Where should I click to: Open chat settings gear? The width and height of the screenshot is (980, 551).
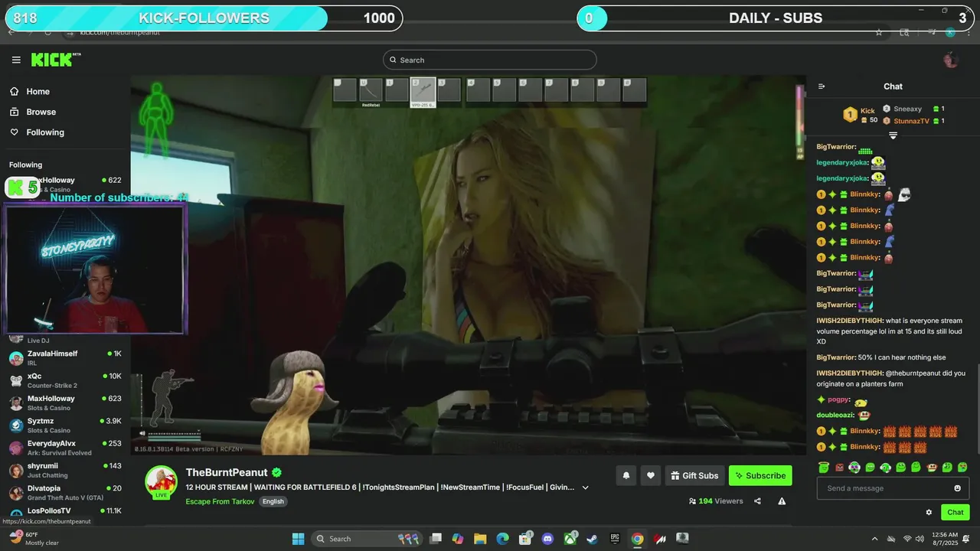click(929, 513)
